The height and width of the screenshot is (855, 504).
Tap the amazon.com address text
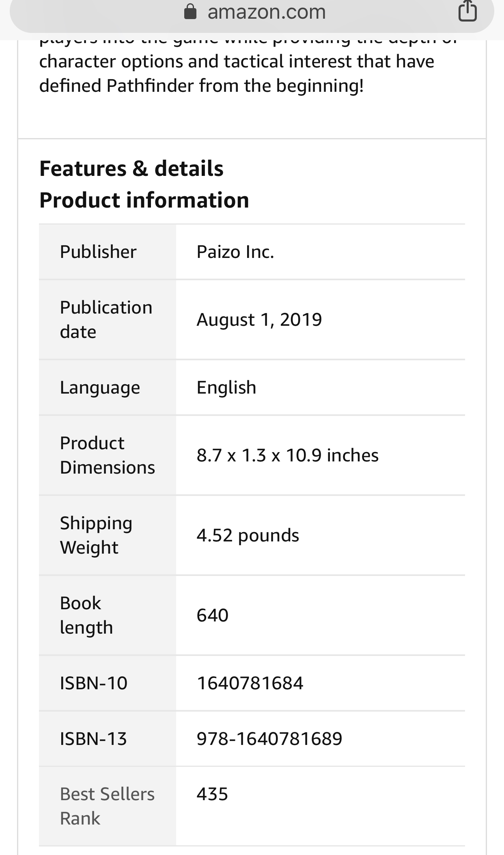point(266,12)
